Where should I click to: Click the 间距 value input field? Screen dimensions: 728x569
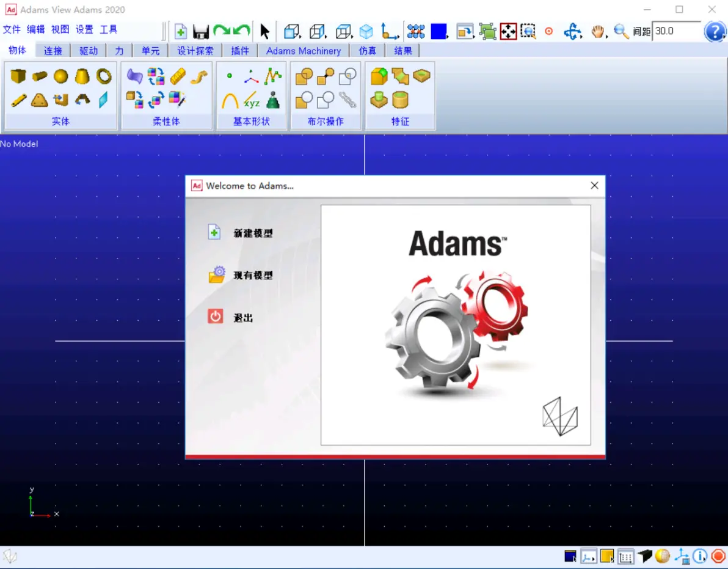click(x=677, y=31)
